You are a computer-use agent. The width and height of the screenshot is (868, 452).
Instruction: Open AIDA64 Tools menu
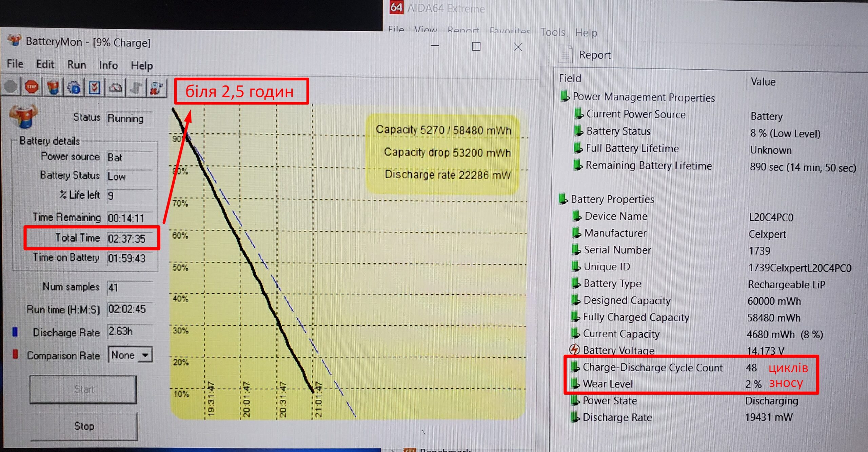(x=552, y=33)
